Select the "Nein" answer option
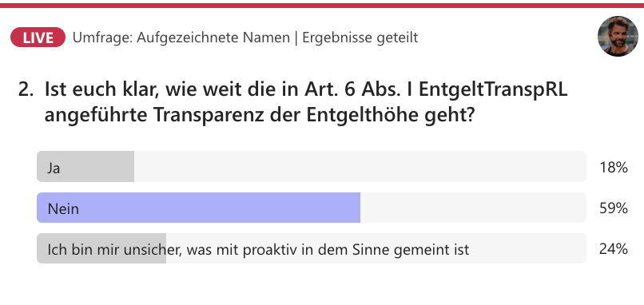 [x=312, y=208]
